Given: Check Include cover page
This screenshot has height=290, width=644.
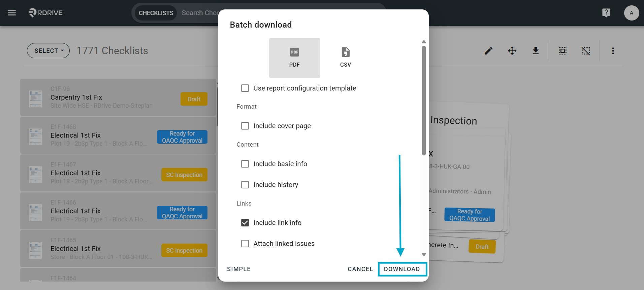Looking at the screenshot, I should click(x=245, y=126).
